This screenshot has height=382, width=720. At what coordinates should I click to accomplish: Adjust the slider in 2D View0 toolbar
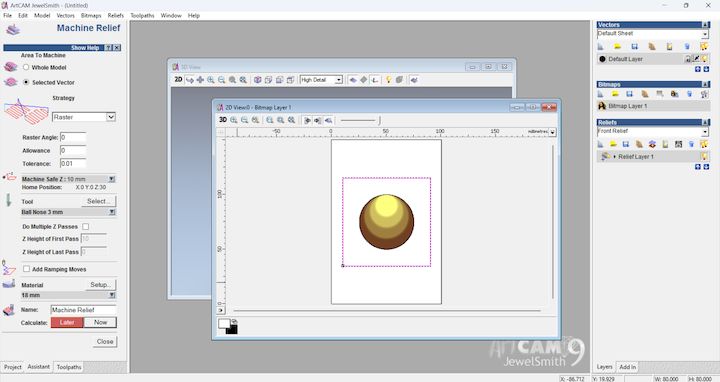pyautogui.click(x=379, y=120)
